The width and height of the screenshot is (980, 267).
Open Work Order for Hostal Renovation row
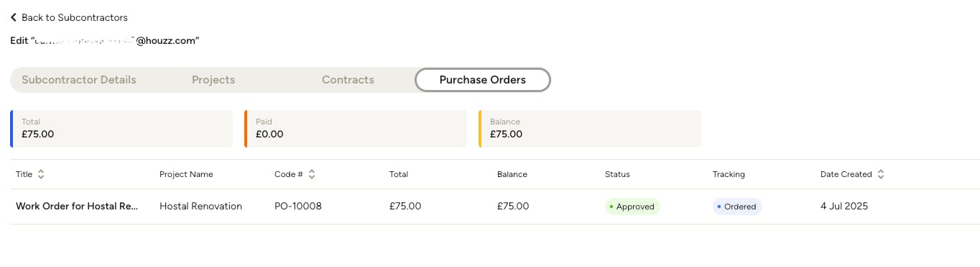point(495,207)
